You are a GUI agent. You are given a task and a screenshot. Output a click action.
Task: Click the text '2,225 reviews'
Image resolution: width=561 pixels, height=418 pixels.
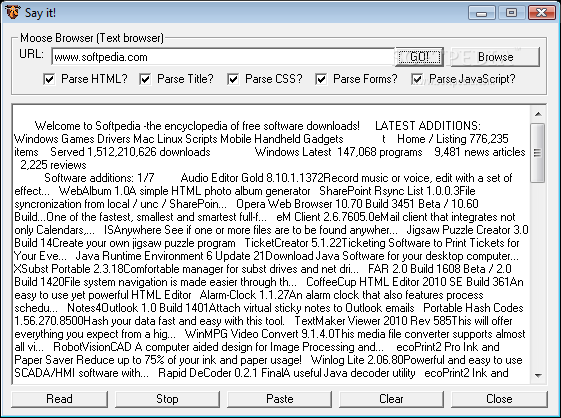(53, 165)
